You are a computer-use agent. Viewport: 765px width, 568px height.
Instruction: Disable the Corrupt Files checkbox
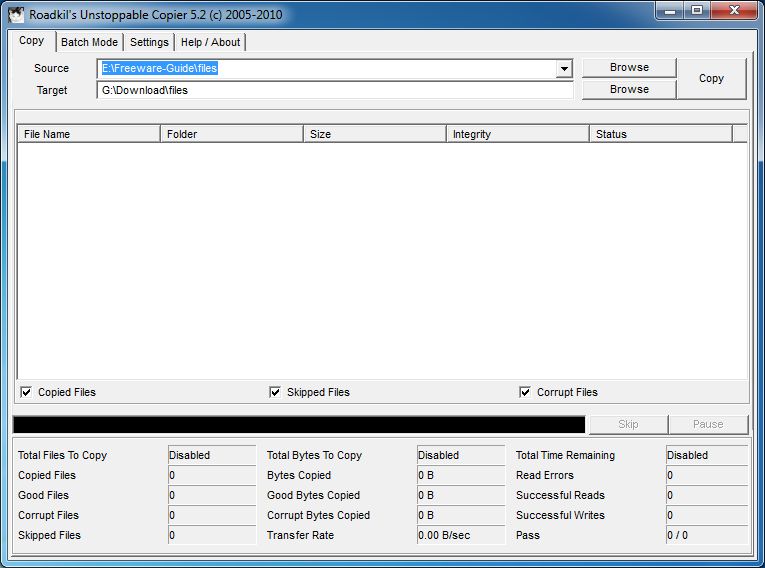525,392
